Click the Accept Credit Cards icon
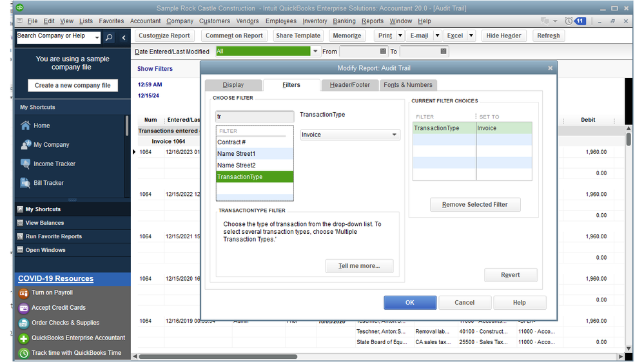 pos(23,308)
